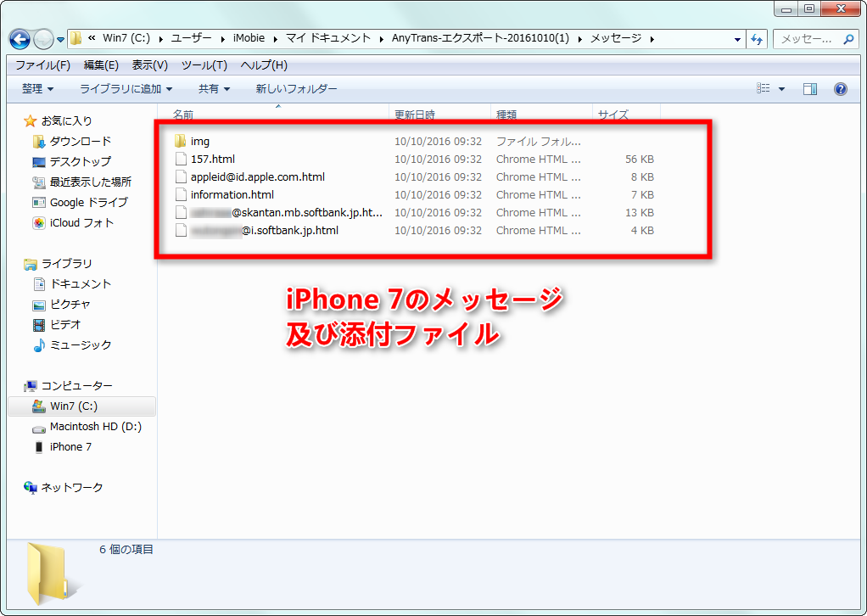Open the 編集(E) menu
Screen dimensions: 867x616
101,65
